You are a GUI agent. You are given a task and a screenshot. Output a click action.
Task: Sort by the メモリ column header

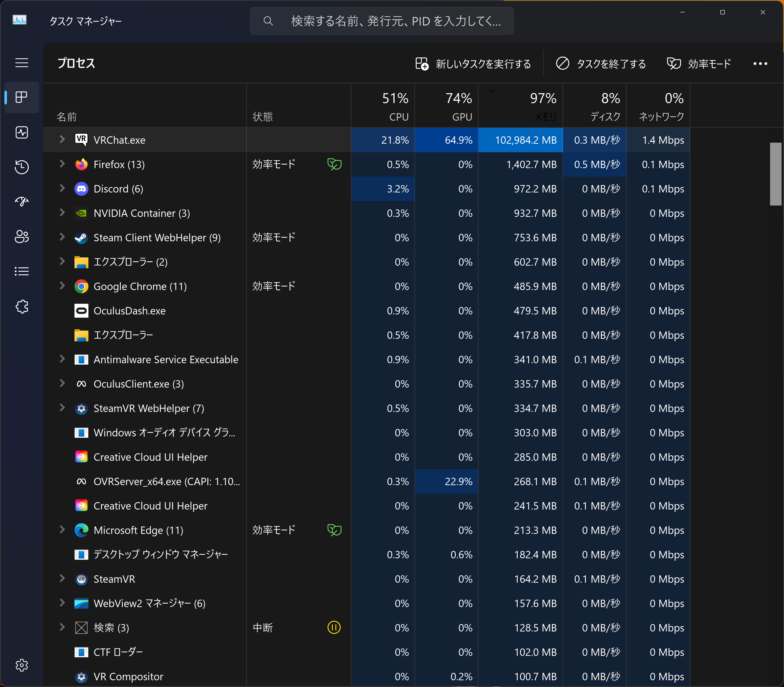[521, 105]
